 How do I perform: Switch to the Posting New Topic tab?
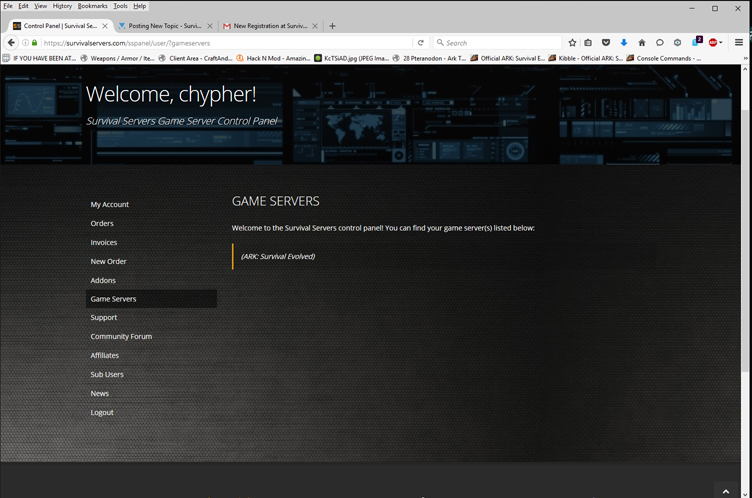165,26
